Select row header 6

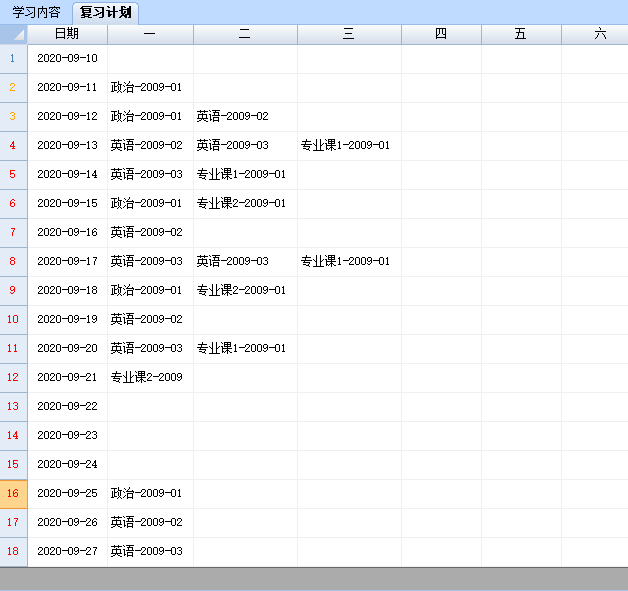[x=14, y=204]
